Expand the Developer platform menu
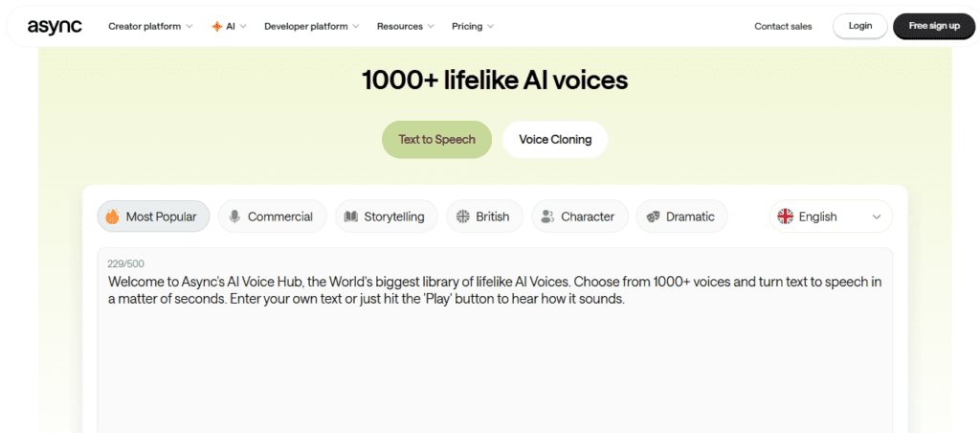This screenshot has width=980, height=433. tap(312, 27)
